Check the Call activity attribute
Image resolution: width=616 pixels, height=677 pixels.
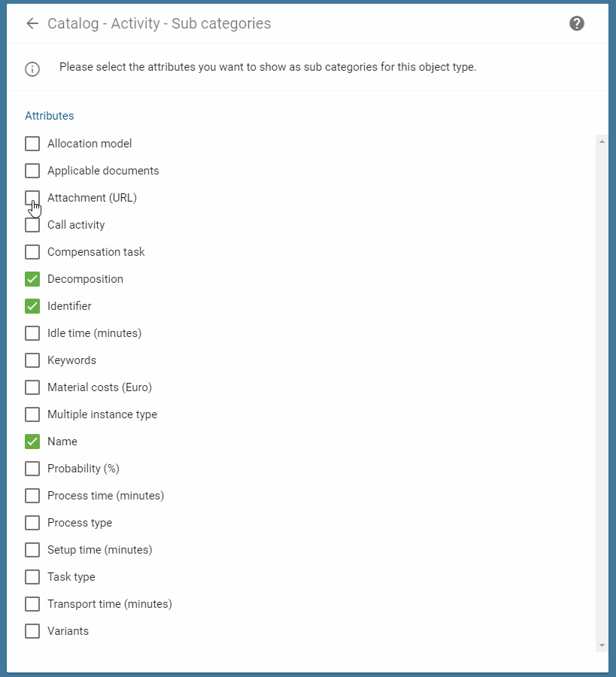(x=32, y=224)
